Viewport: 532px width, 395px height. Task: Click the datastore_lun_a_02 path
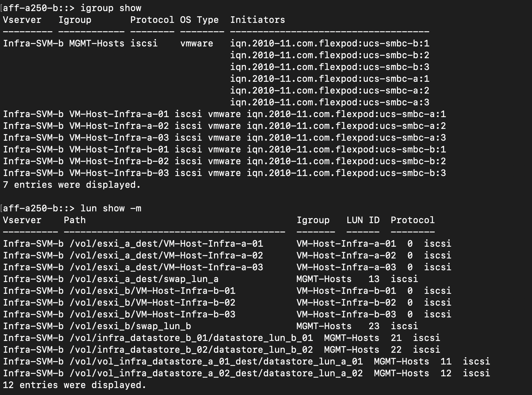216,373
